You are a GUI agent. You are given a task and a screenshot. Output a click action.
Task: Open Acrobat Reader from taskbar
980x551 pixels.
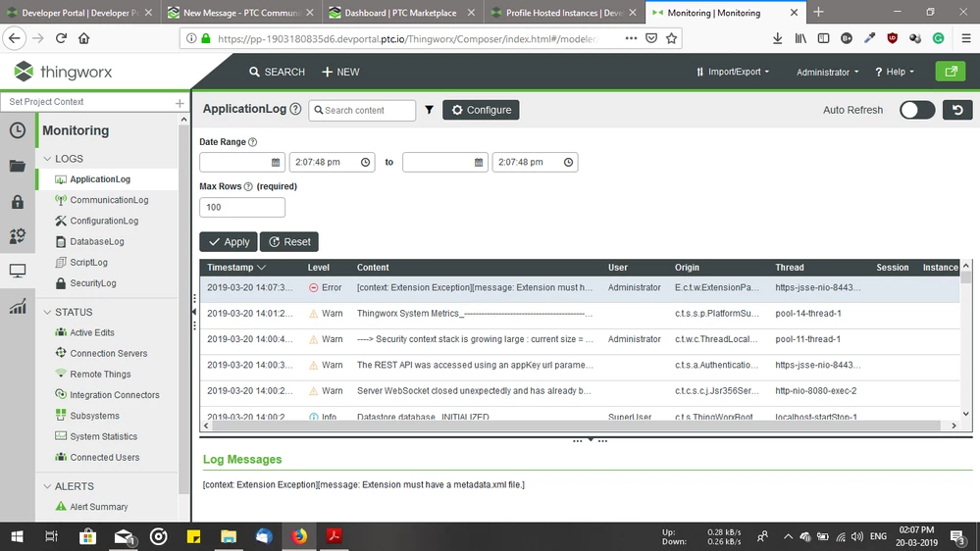tap(334, 536)
